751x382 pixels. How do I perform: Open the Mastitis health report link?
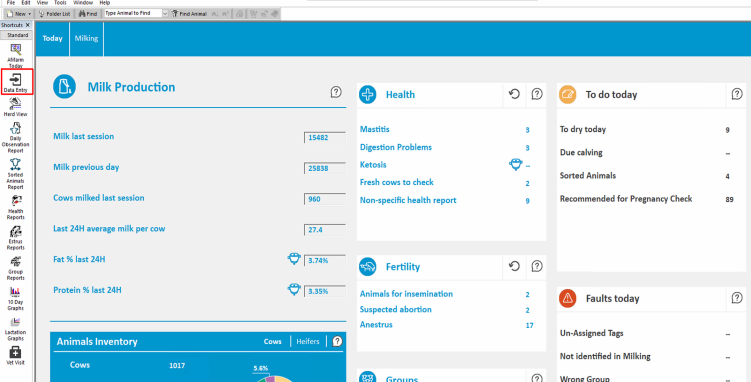point(375,129)
